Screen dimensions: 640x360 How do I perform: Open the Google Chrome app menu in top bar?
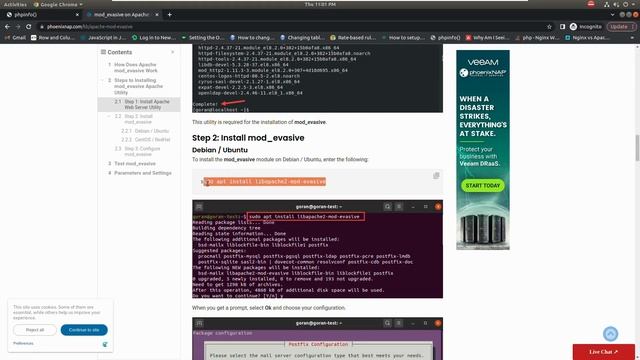point(58,4)
